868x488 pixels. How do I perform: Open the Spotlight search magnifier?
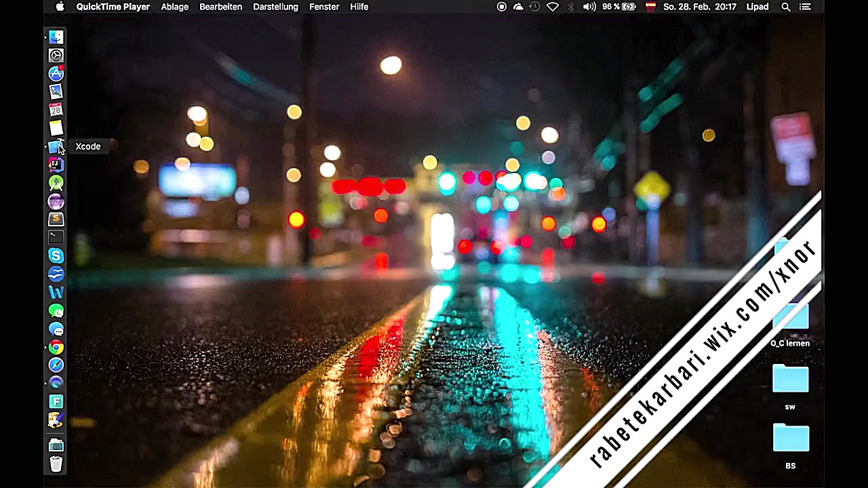pyautogui.click(x=786, y=7)
